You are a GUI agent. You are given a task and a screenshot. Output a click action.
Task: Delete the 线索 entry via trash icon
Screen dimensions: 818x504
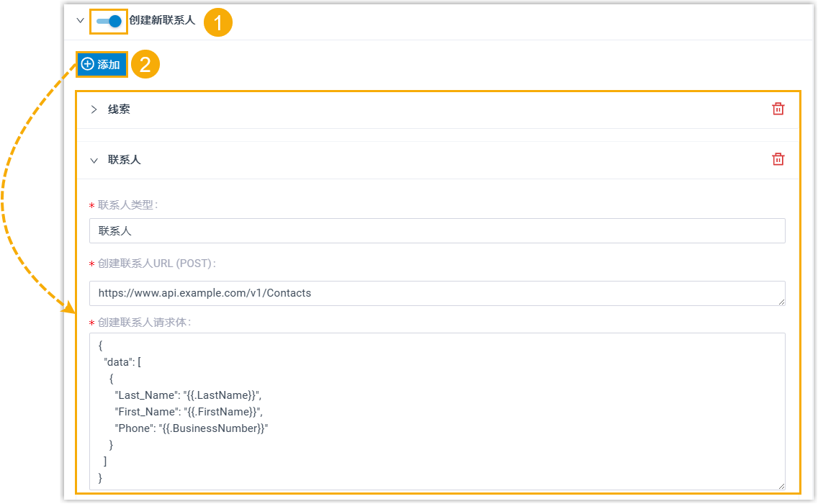click(778, 109)
